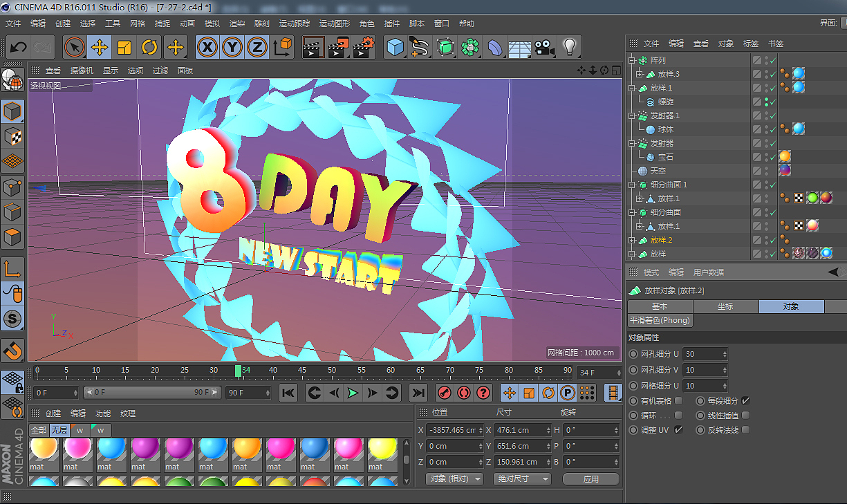Add a Cube primitive

pyautogui.click(x=395, y=48)
